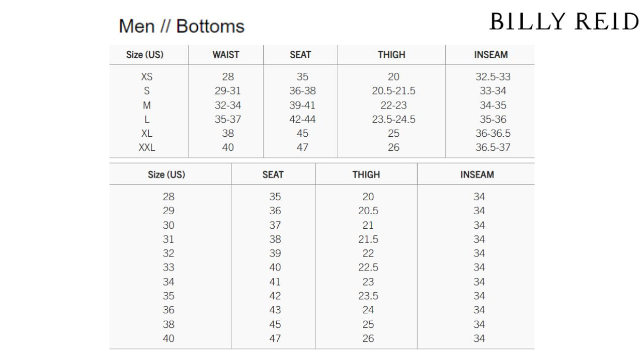Screen dimensions: 644x362
Task: Select seat value 43 in lower table
Action: 275,310
